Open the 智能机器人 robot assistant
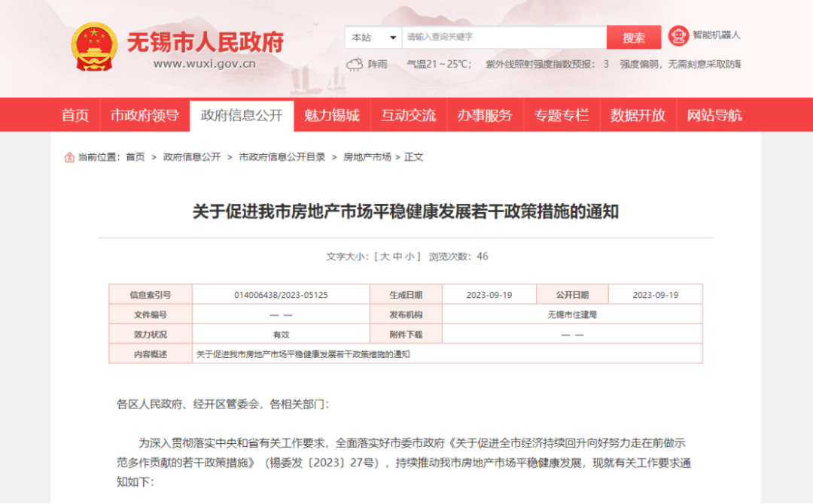Screen dimensions: 813x504 pyautogui.click(x=701, y=35)
